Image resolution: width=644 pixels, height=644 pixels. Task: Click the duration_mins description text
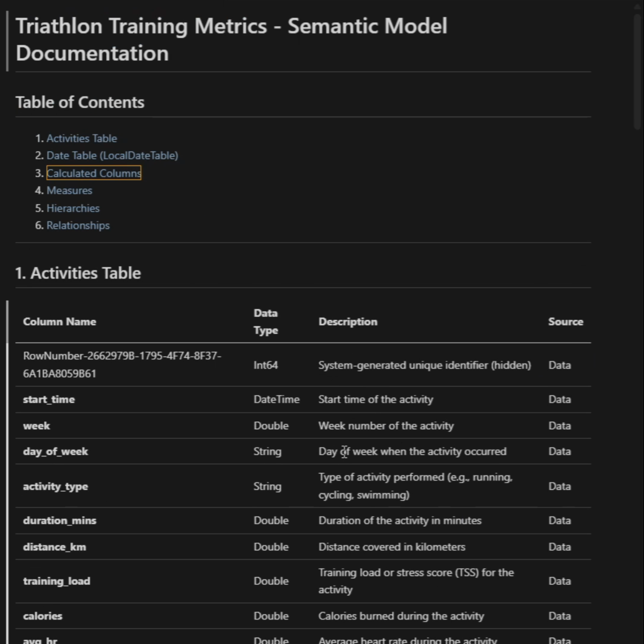pos(400,520)
